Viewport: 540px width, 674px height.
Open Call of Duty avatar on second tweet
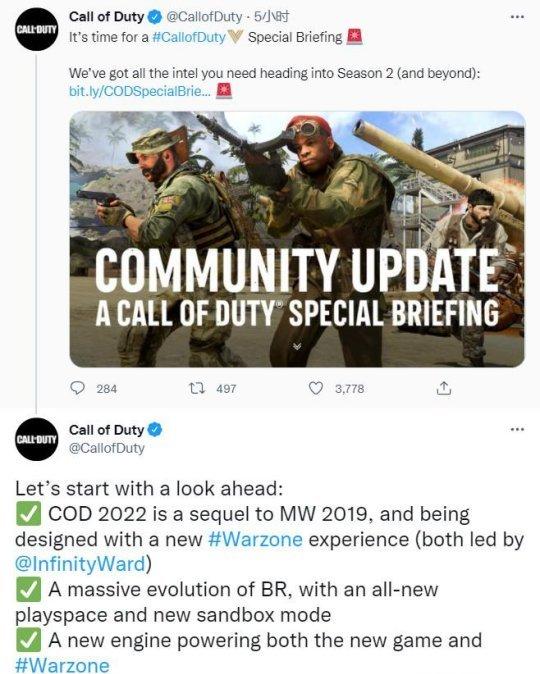[x=37, y=439]
